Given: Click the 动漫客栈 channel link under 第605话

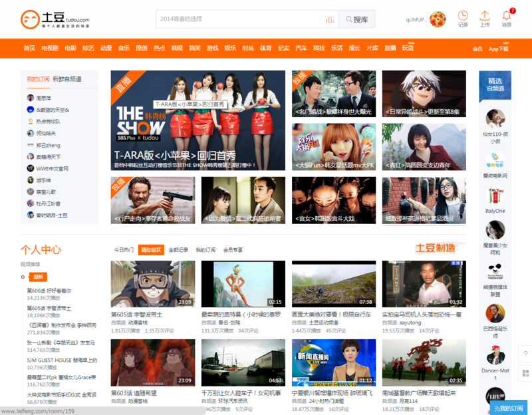Looking at the screenshot, I should click(x=138, y=323).
